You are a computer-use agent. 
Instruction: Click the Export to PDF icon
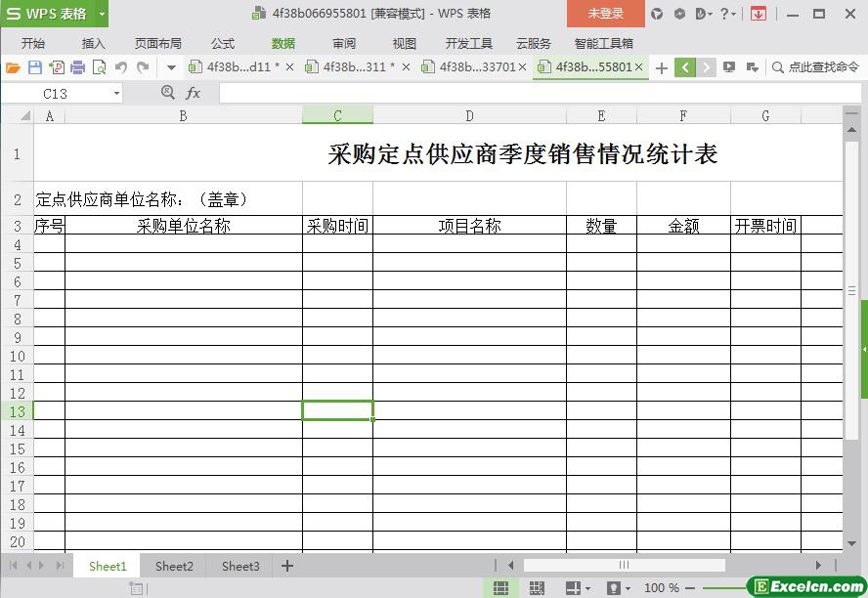tap(57, 67)
